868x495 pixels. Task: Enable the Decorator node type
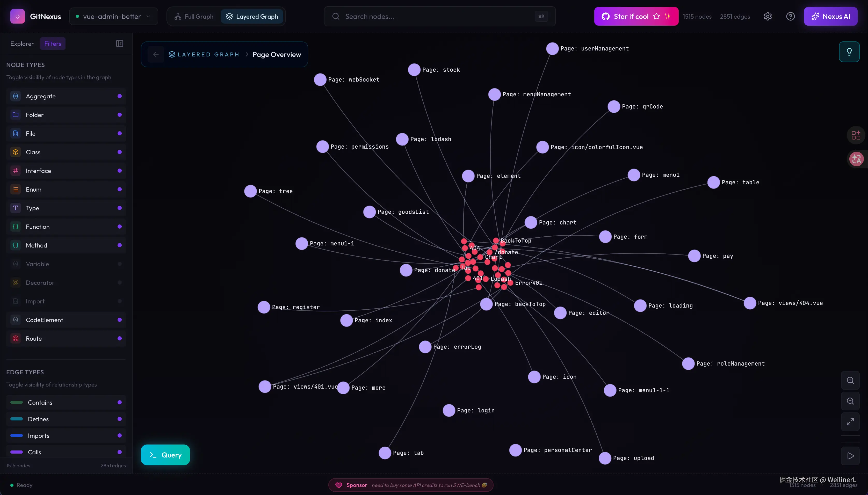[66, 282]
